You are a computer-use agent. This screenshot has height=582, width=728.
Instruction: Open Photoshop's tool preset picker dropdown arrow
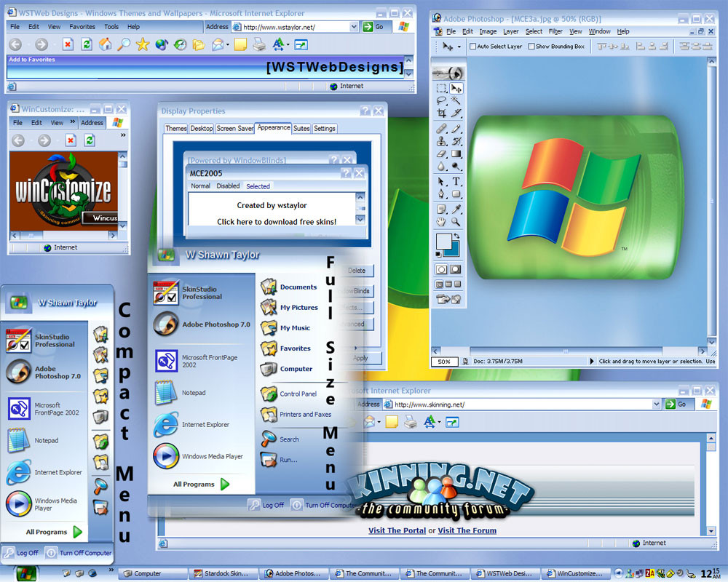pos(459,47)
